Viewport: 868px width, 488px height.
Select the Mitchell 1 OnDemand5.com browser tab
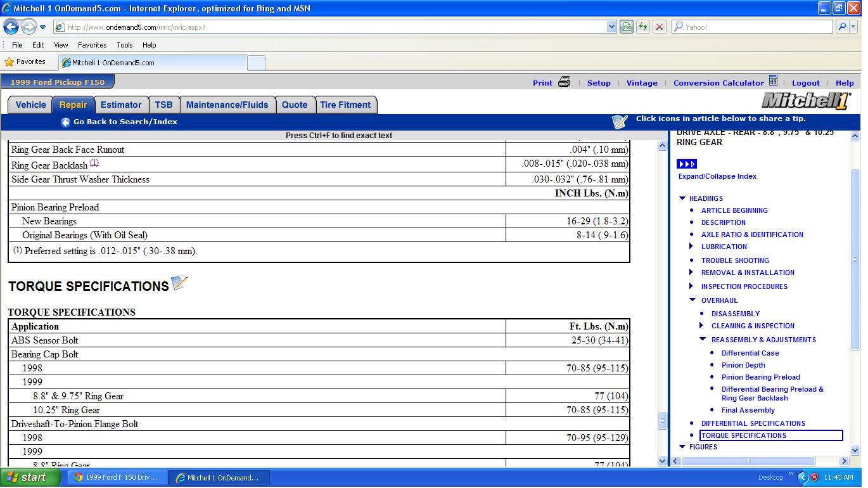152,63
